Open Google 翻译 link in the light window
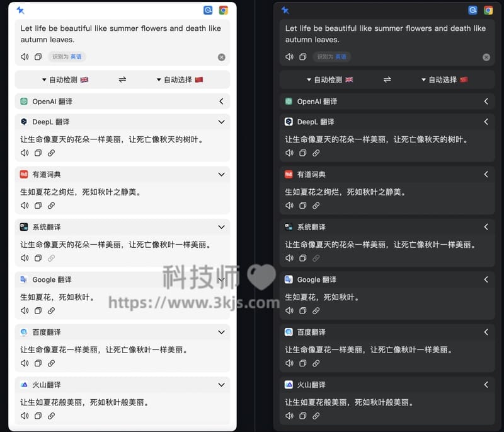Viewport: 504px width, 432px height. 51,310
